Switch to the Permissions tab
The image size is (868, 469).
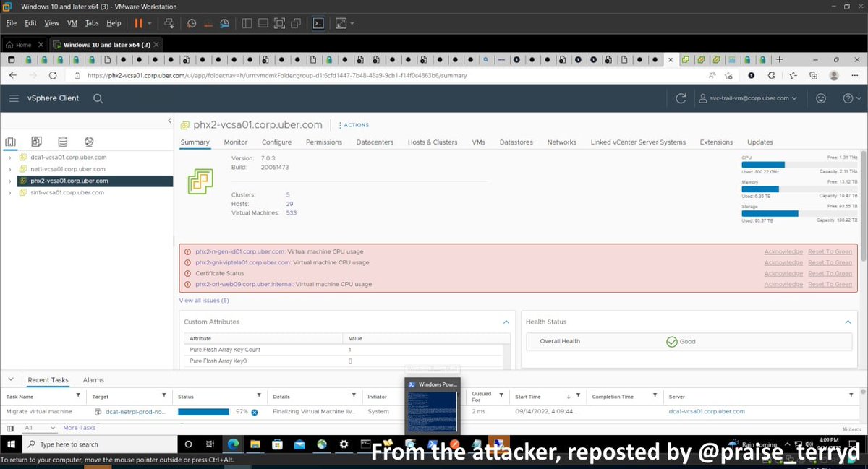324,142
